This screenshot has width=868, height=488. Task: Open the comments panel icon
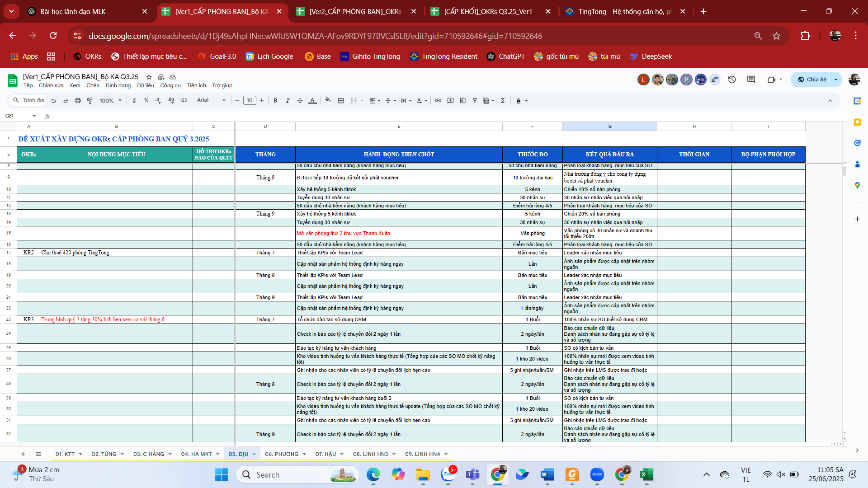(751, 80)
